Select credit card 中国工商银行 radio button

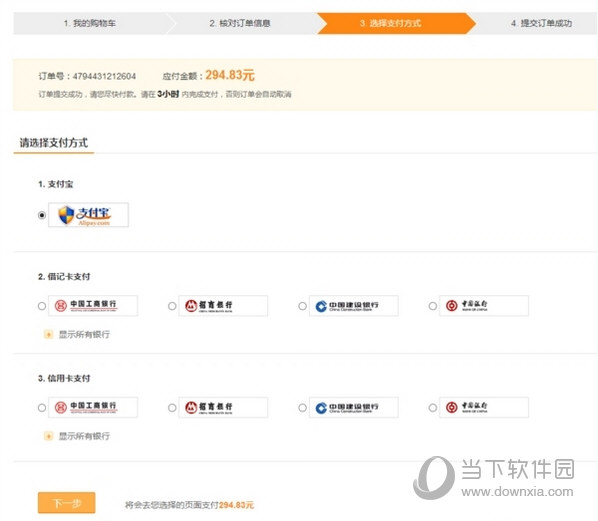point(42,408)
